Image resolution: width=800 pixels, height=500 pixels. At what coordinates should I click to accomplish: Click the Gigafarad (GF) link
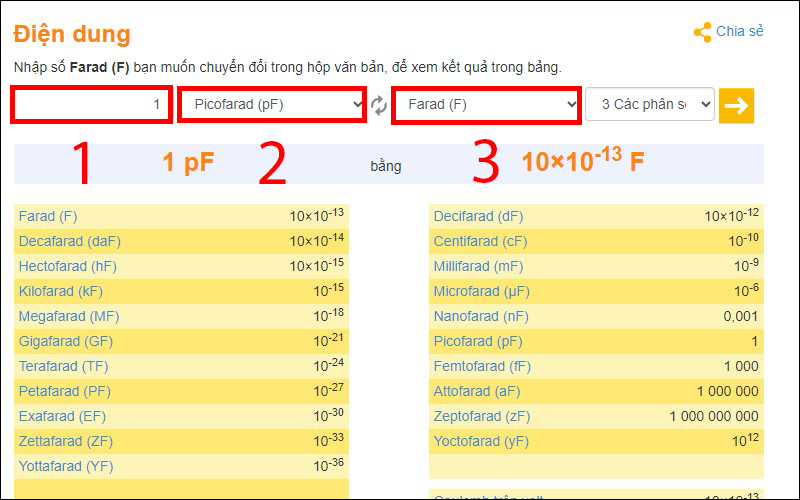(63, 341)
